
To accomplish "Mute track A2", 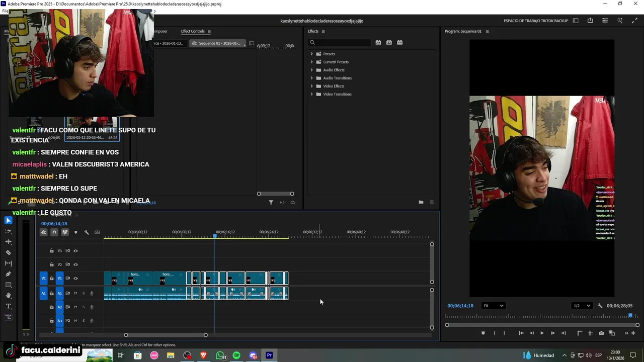I will [75, 307].
